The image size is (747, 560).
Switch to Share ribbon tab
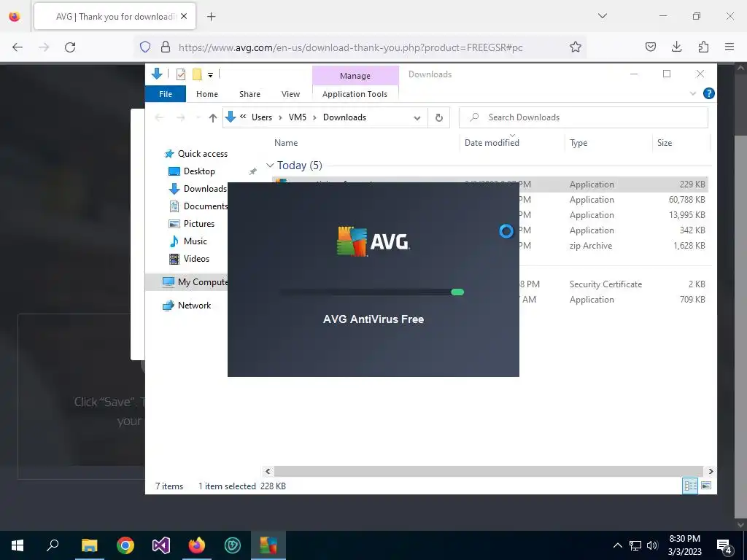(249, 94)
